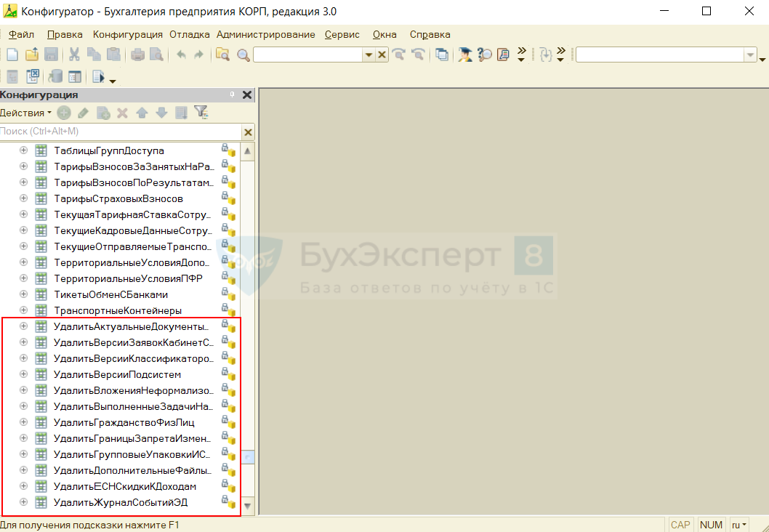
Task: Open global search with binoculars folder icon
Action: click(x=222, y=55)
